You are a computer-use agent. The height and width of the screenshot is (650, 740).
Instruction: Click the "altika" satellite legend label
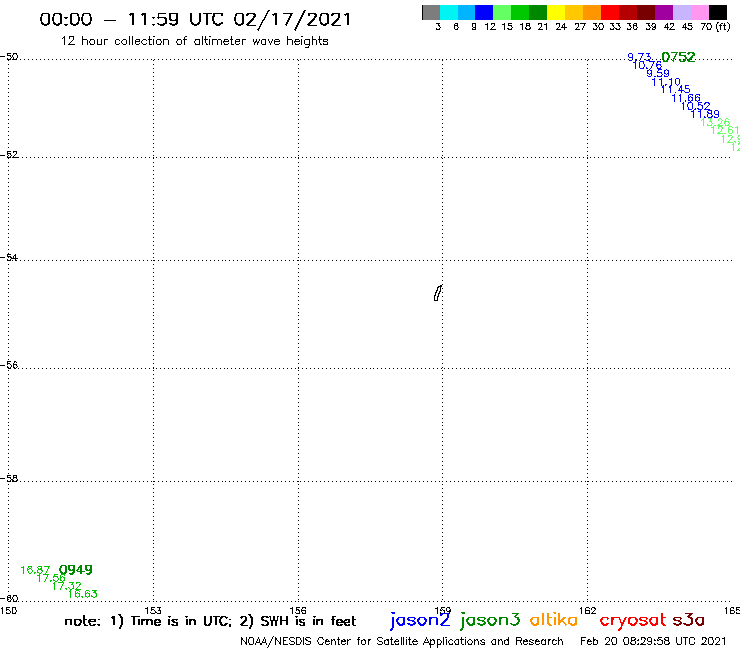(554, 620)
